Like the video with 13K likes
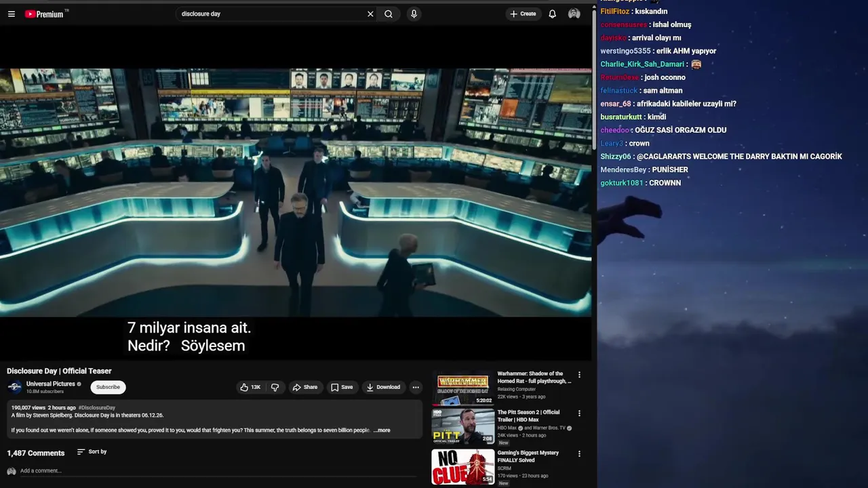Screen dimensions: 868x488 coord(250,387)
